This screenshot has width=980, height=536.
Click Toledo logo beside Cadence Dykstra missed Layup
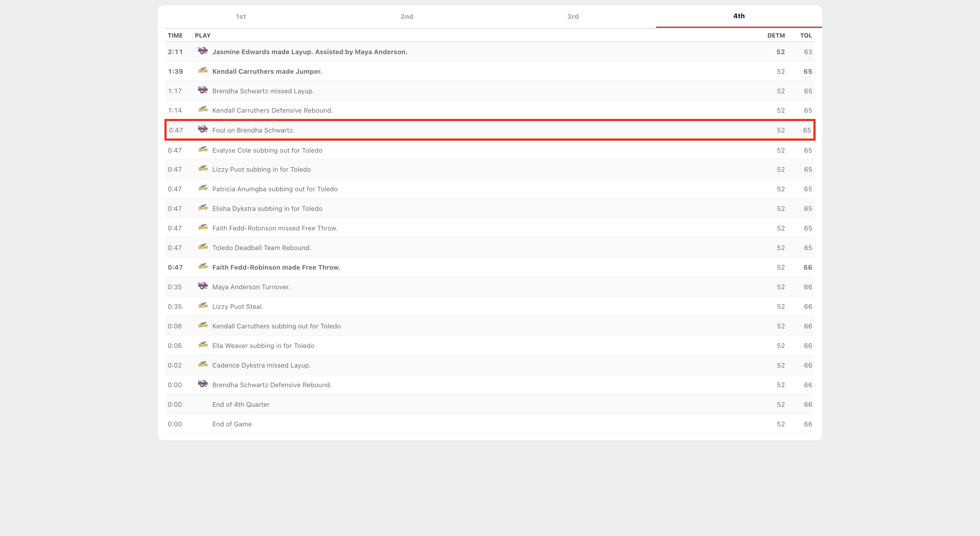(202, 365)
